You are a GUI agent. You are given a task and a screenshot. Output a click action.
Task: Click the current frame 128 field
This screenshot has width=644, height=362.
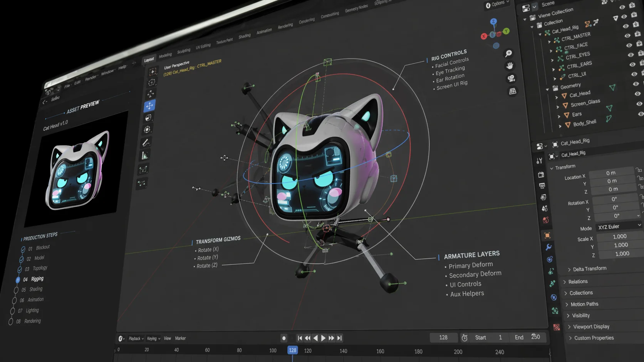(x=443, y=337)
